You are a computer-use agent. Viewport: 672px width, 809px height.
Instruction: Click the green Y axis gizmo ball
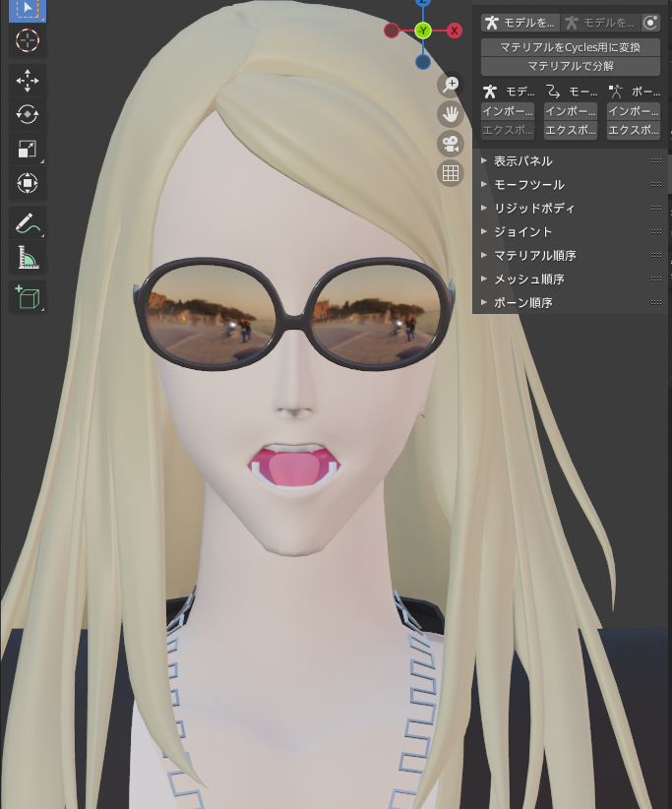[423, 31]
